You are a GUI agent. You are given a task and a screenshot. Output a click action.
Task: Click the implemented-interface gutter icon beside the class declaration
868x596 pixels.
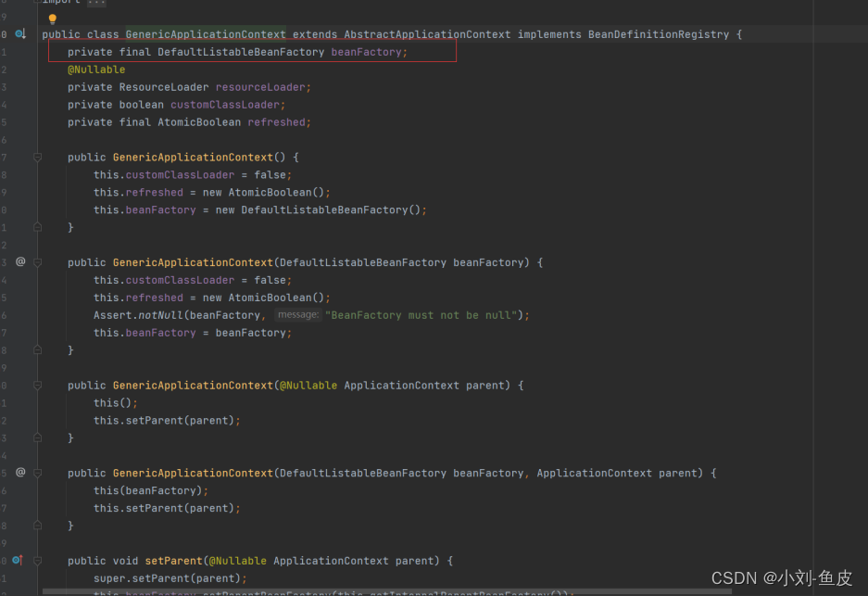(x=20, y=34)
